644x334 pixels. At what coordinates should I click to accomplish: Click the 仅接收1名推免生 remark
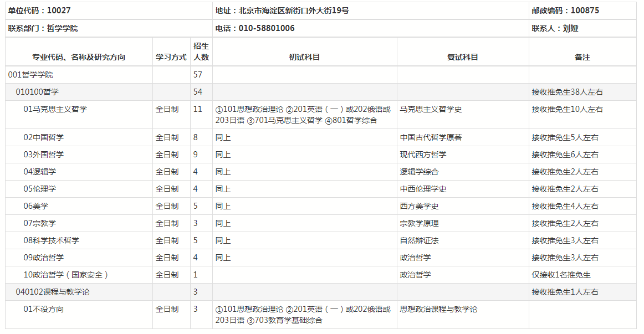click(x=561, y=275)
